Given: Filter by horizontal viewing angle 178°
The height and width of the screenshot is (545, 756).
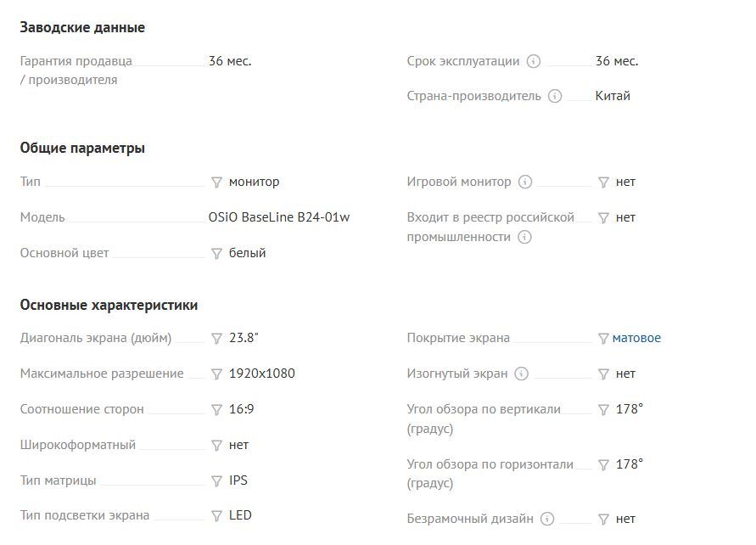Looking at the screenshot, I should click(603, 465).
